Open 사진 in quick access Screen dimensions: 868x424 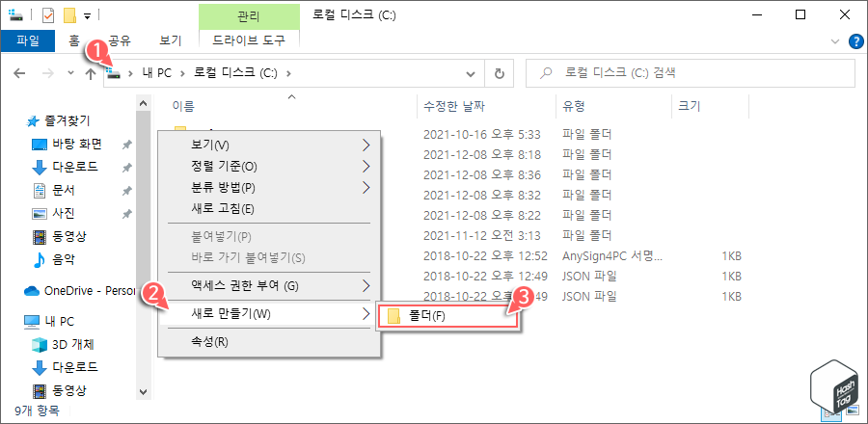(x=63, y=213)
